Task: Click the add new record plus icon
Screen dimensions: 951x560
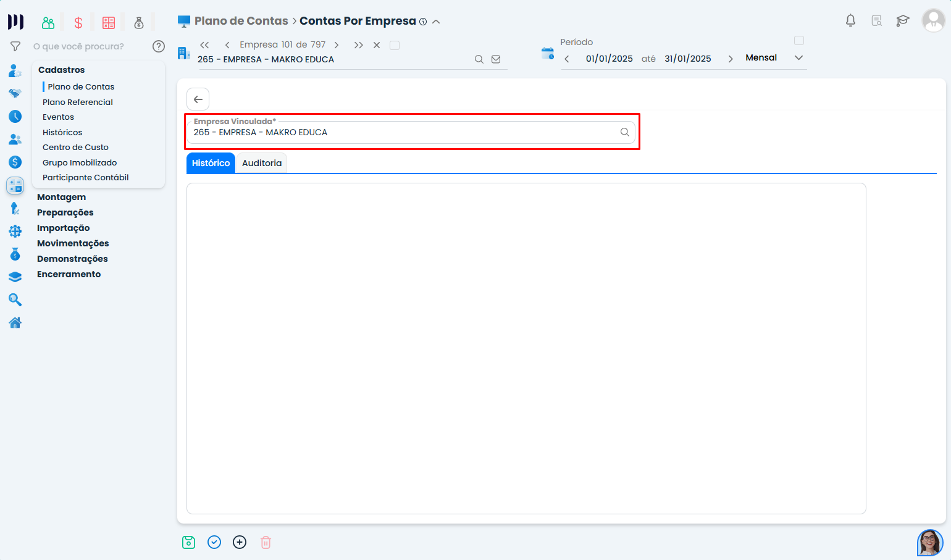Action: pyautogui.click(x=240, y=542)
